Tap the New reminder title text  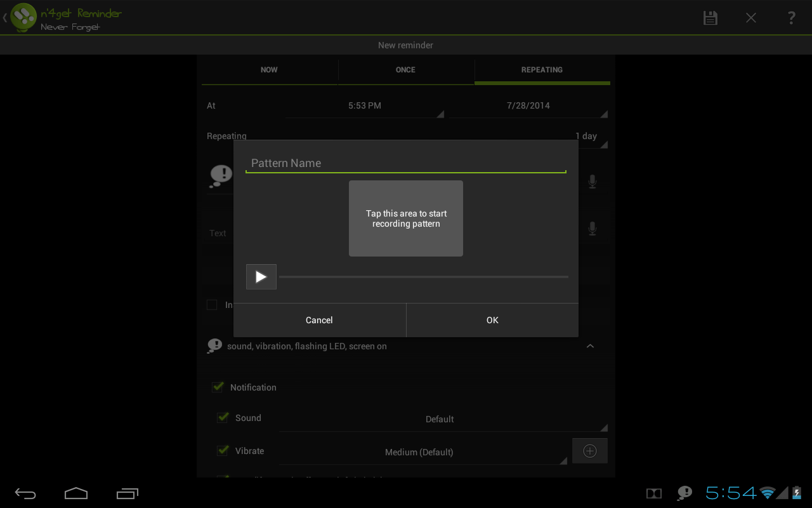[x=405, y=45]
